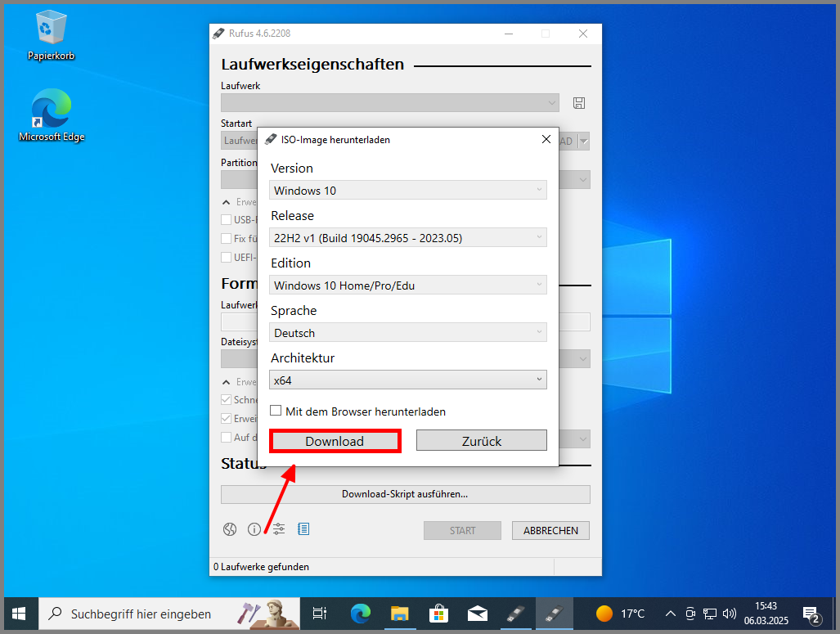Open the Edition dropdown Home/Pro/Edu

(x=407, y=286)
